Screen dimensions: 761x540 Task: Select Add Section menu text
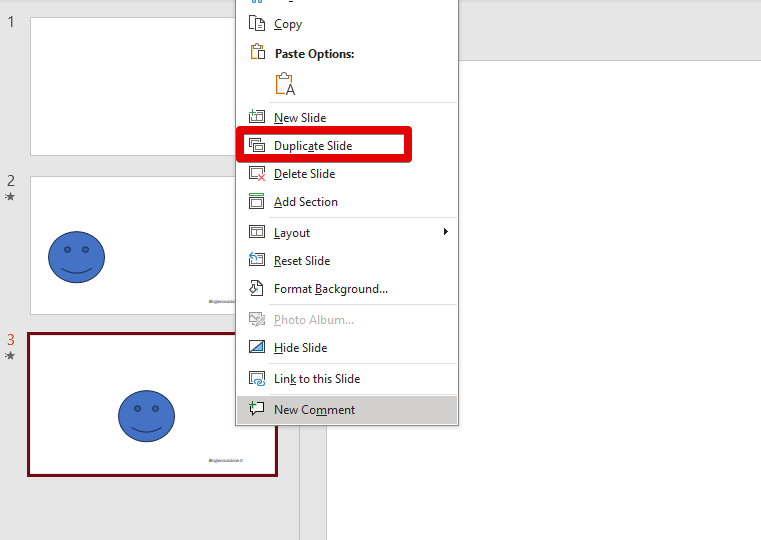coord(305,202)
